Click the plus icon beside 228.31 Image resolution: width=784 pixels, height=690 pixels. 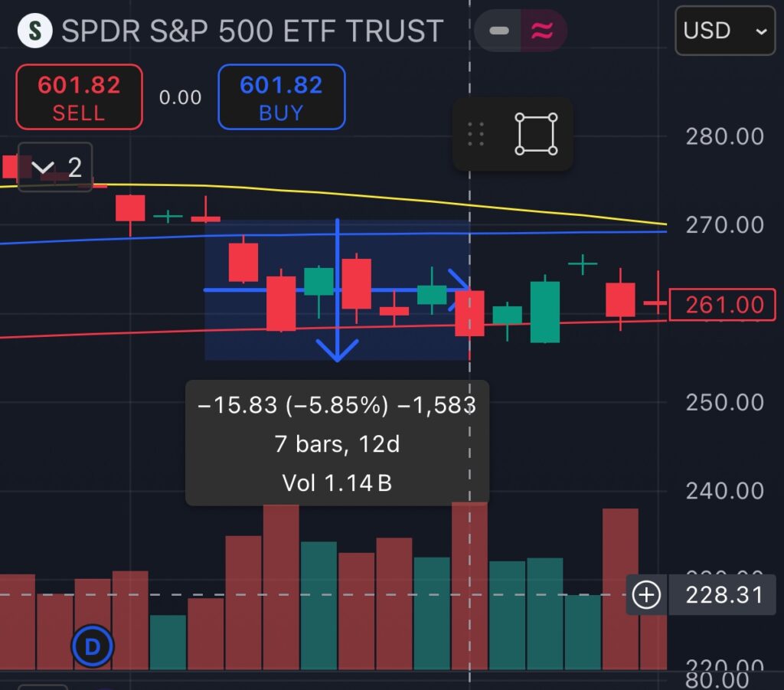tap(646, 595)
